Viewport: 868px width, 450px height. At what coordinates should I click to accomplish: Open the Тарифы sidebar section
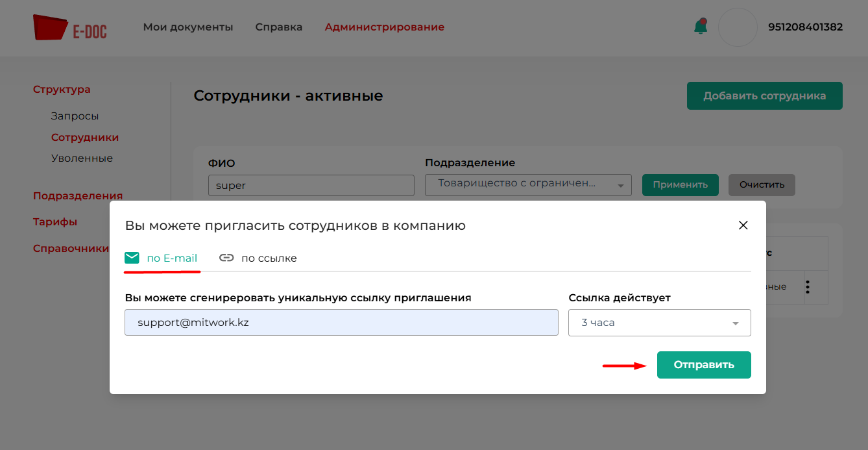(55, 222)
